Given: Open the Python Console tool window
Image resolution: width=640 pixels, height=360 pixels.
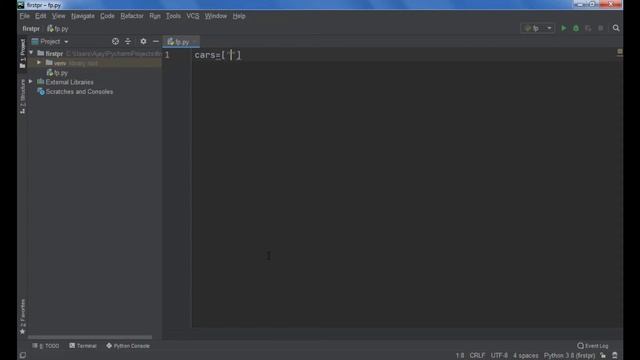Looking at the screenshot, I should pyautogui.click(x=128, y=346).
